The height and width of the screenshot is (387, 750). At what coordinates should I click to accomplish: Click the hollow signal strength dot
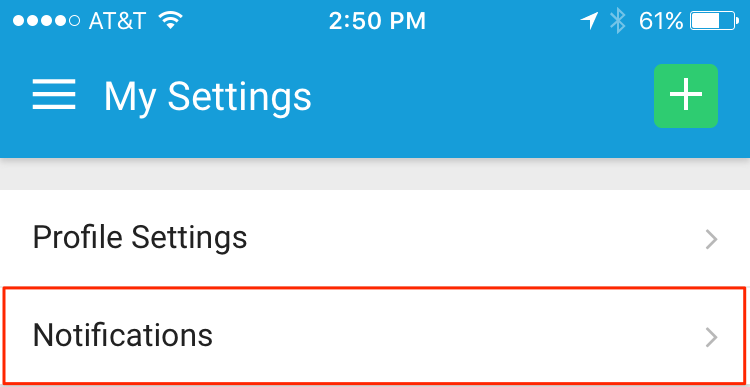[x=74, y=21]
